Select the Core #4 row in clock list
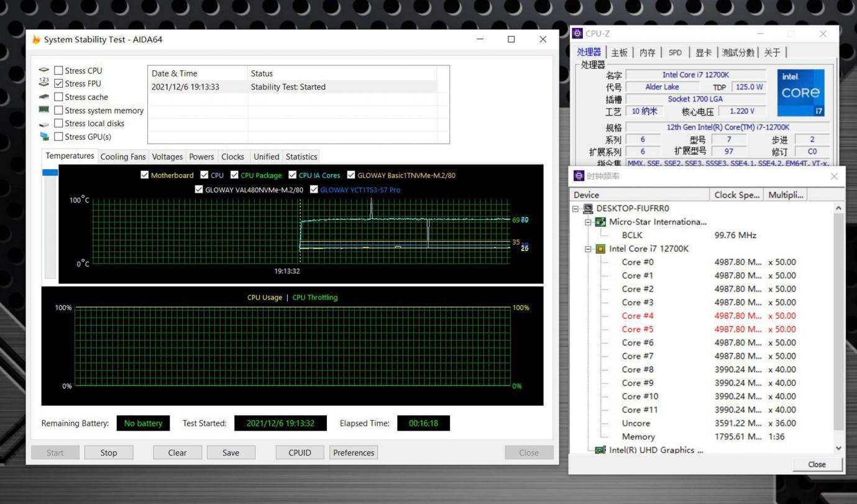Screen dimensions: 857x504 [638, 316]
